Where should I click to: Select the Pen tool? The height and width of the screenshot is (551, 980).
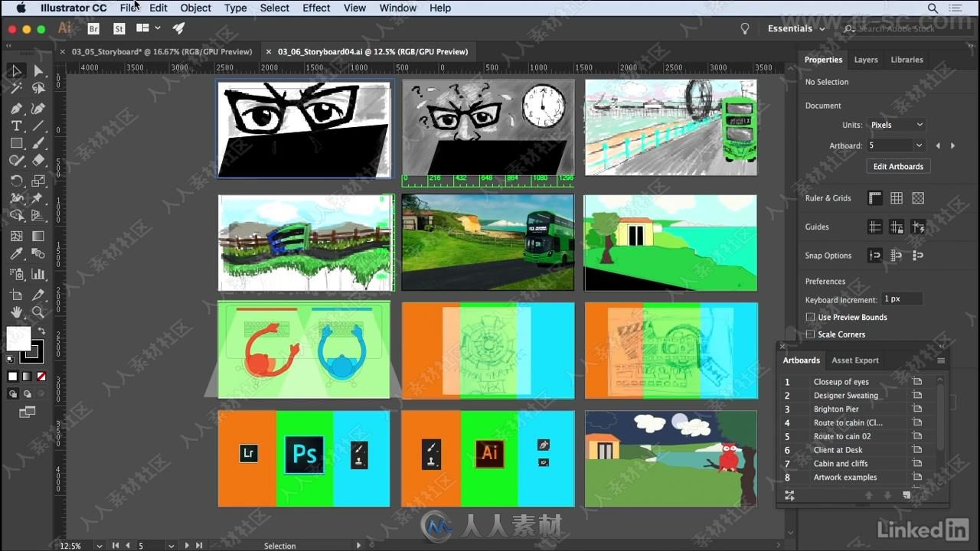tap(16, 108)
